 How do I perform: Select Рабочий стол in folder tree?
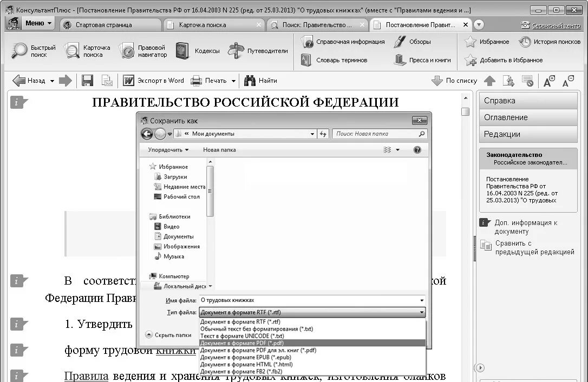click(177, 196)
